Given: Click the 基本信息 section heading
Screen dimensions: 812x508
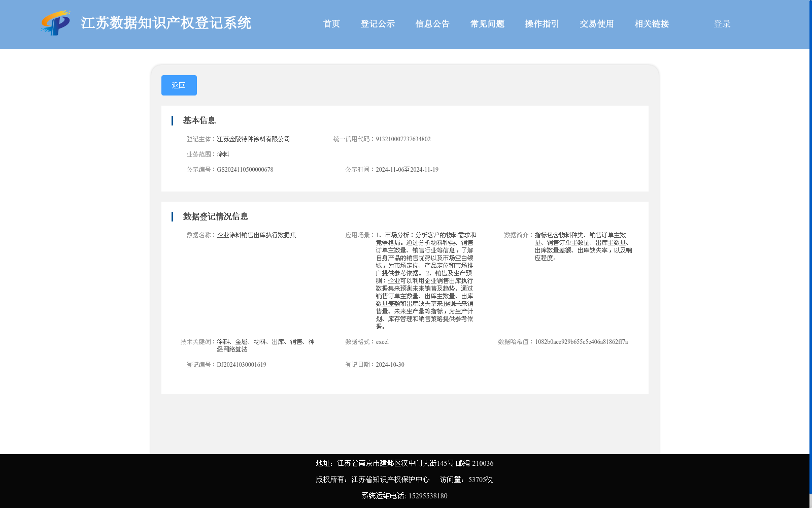Looking at the screenshot, I should click(199, 120).
